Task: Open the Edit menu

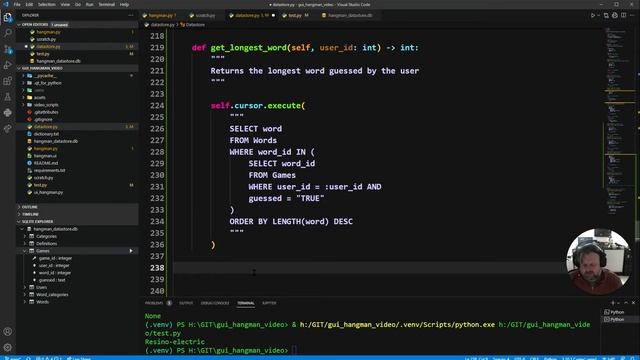Action: (x=29, y=4)
